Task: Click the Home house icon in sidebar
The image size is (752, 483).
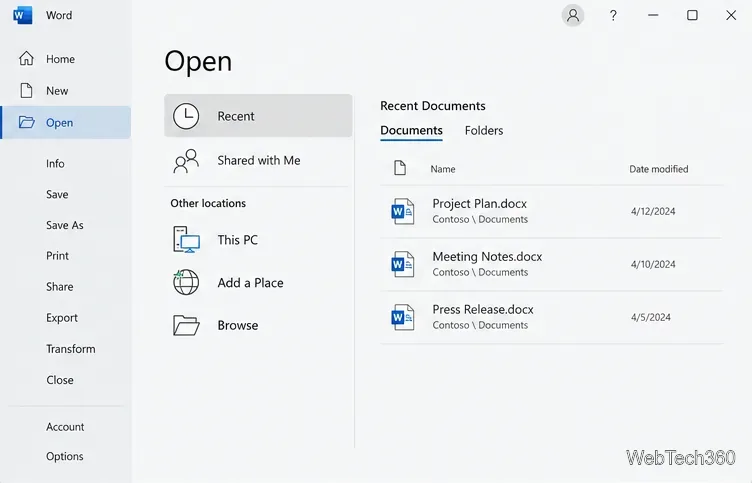Action: (26, 59)
